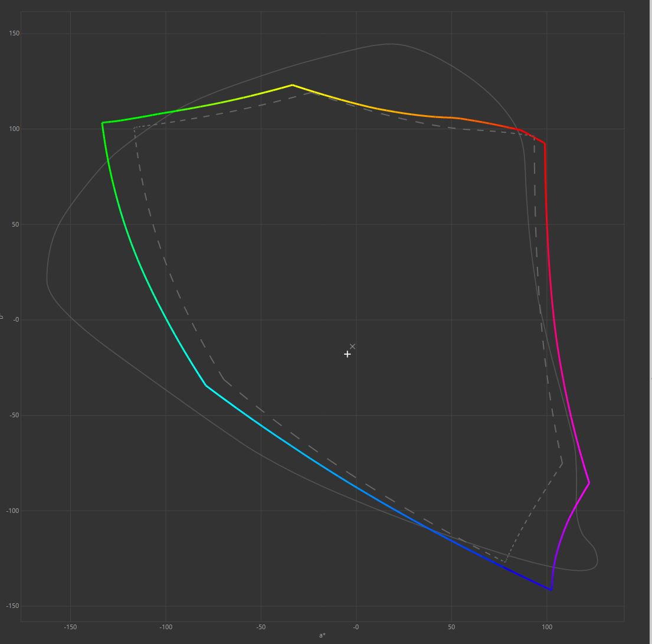Click the -50 tick on the horizontal axis
The width and height of the screenshot is (652, 644).
click(261, 627)
